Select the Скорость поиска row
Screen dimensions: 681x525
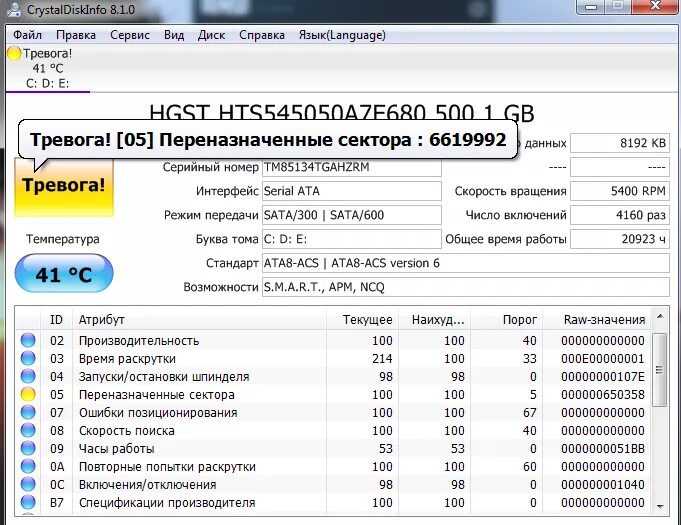(334, 430)
